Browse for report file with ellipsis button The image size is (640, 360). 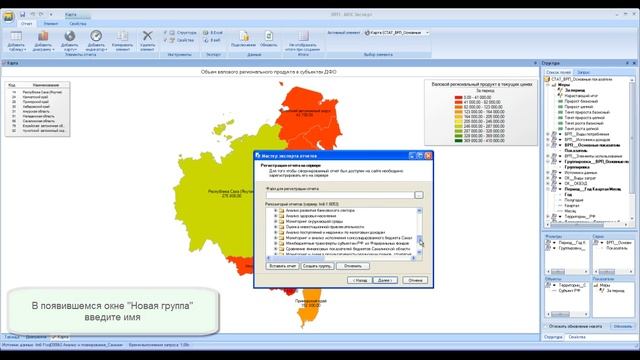point(419,195)
